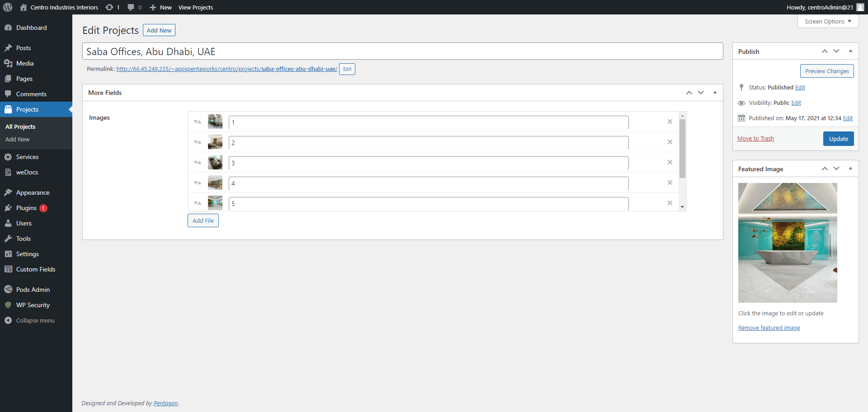This screenshot has height=412, width=868.
Task: Open the Screen Options dropdown
Action: pyautogui.click(x=828, y=21)
